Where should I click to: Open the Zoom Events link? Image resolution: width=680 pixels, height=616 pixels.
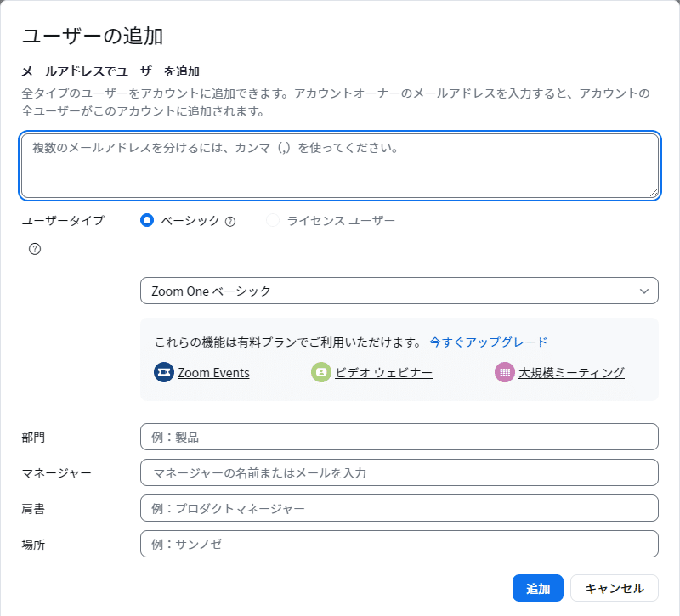(213, 372)
